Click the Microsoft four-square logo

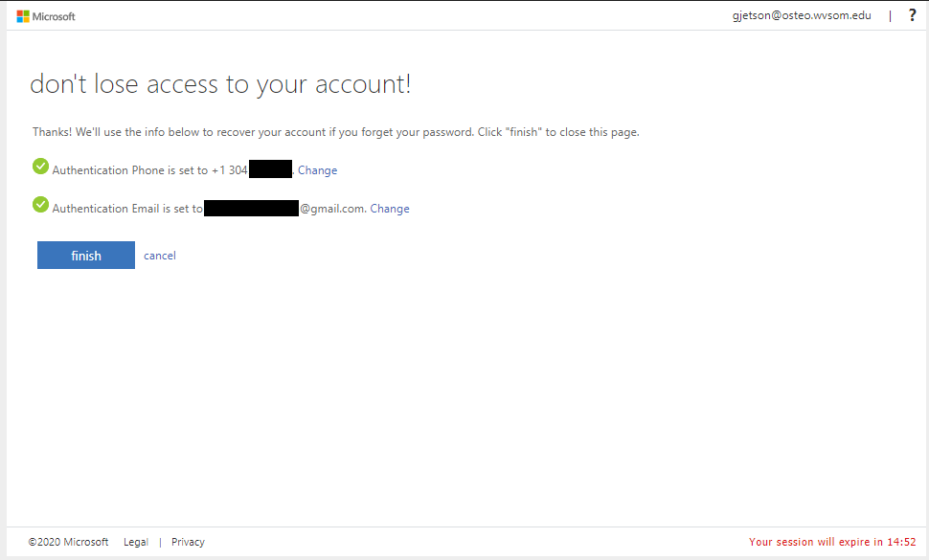(x=23, y=16)
